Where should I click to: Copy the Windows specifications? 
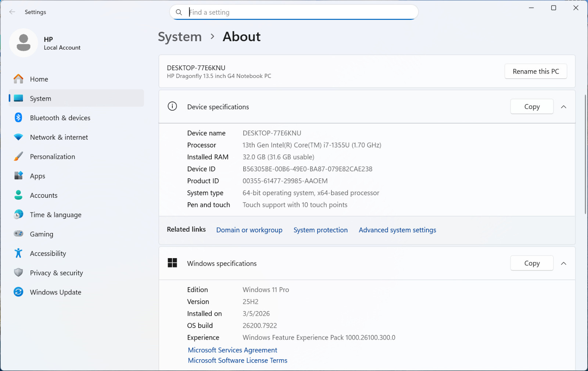click(x=532, y=263)
